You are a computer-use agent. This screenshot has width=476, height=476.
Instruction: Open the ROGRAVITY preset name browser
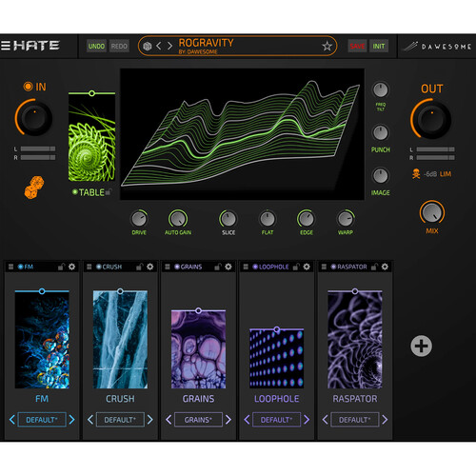(x=207, y=43)
